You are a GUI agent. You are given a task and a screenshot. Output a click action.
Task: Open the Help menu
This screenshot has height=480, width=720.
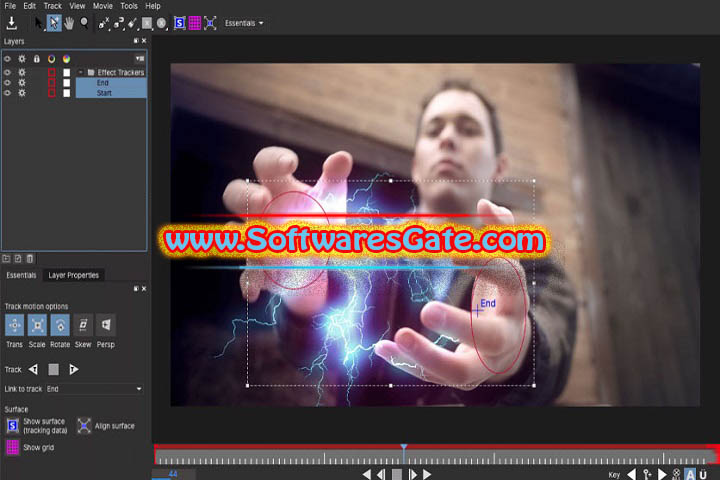tap(152, 6)
